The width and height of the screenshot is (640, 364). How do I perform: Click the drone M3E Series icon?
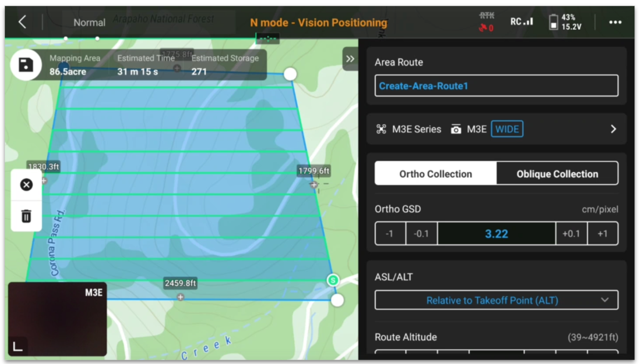(x=381, y=129)
